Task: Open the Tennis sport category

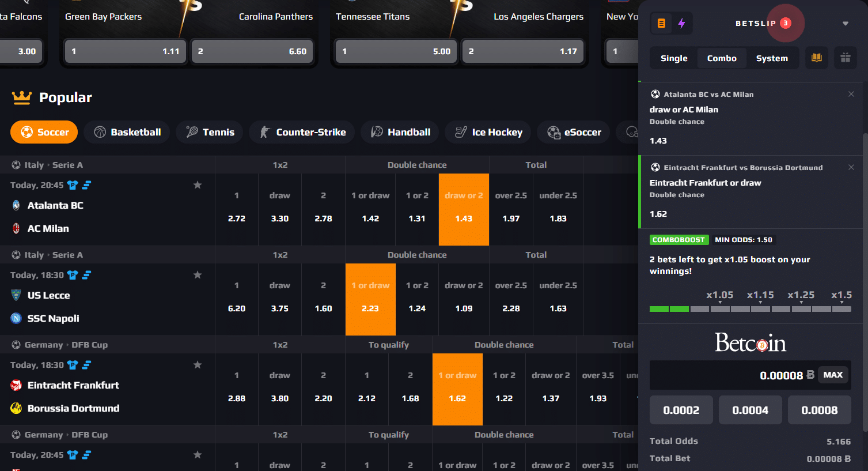Action: click(x=191, y=132)
